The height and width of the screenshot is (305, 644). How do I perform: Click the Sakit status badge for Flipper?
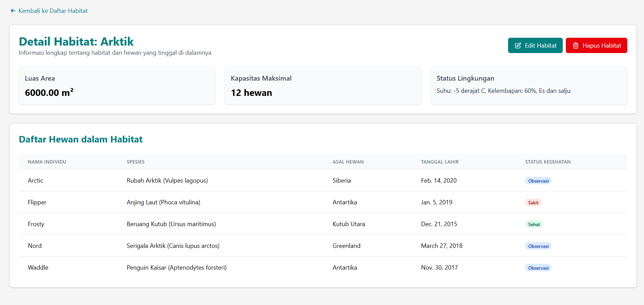coord(533,203)
